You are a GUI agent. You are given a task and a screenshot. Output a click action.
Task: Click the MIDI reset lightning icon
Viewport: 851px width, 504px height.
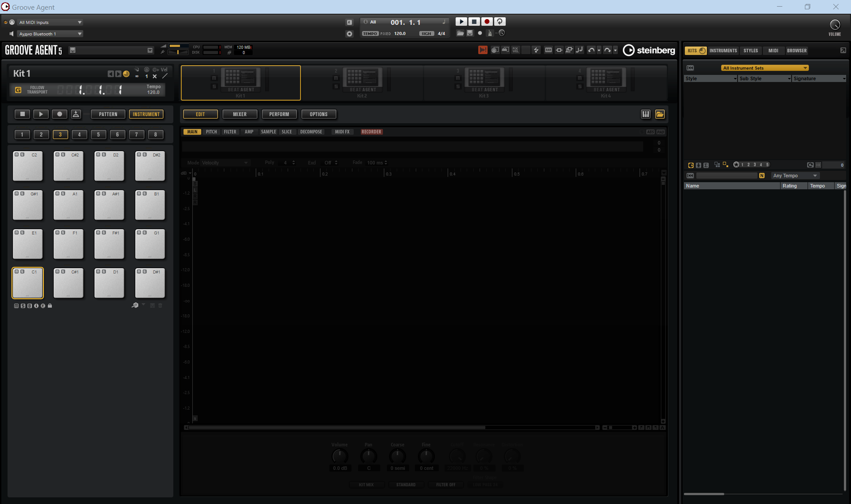[536, 50]
